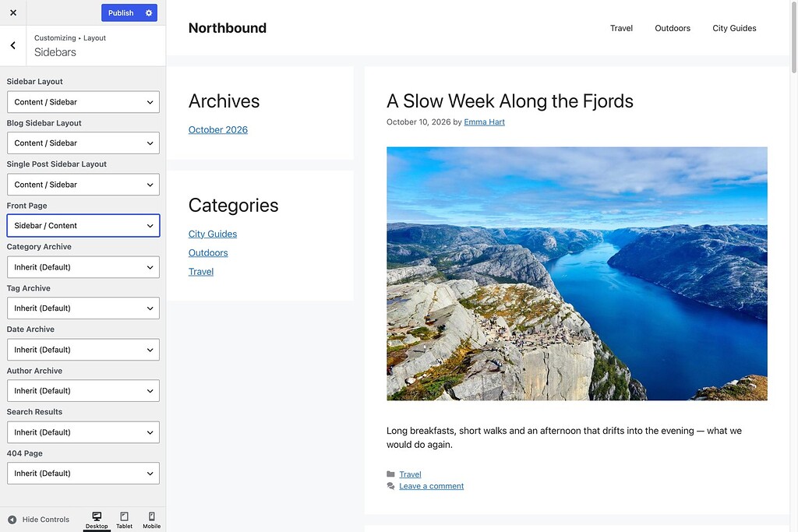Open the Date Archive dropdown
The image size is (798, 532).
point(83,350)
